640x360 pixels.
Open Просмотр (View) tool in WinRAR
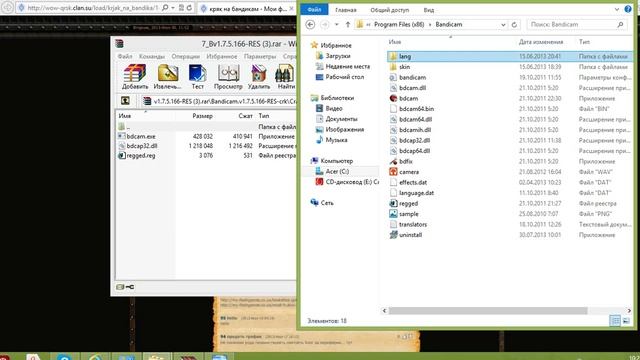(228, 76)
